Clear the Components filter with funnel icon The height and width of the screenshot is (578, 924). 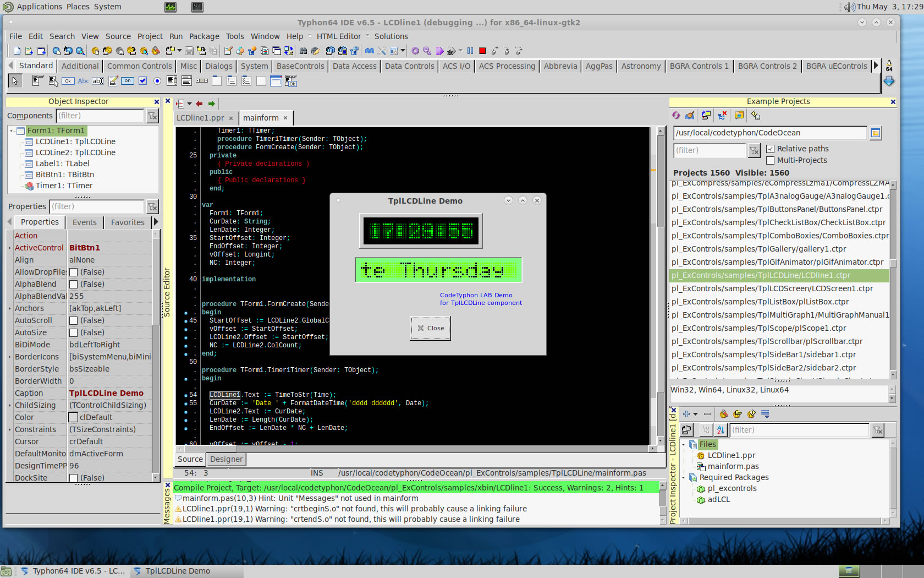152,116
